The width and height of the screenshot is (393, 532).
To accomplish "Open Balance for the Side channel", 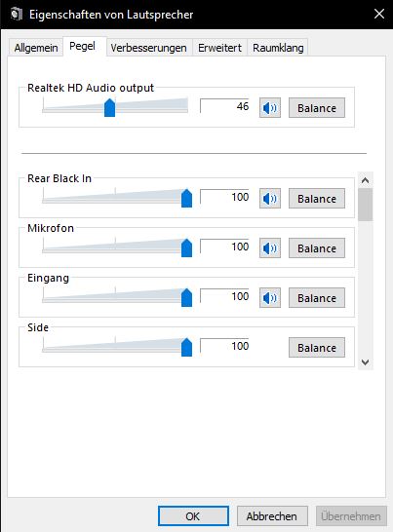I will (317, 348).
